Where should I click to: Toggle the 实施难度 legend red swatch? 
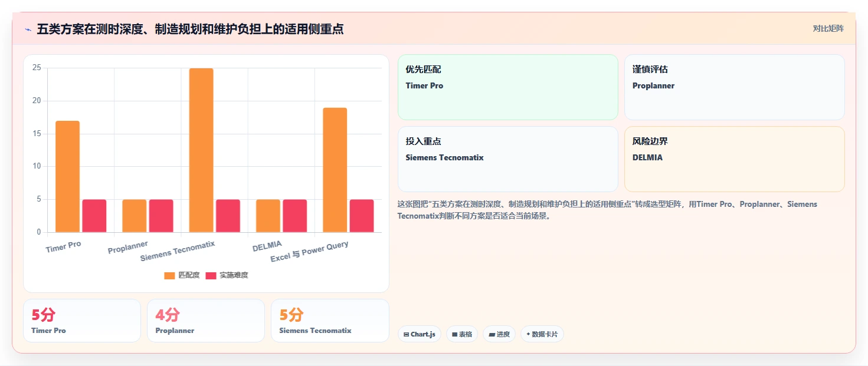[211, 275]
